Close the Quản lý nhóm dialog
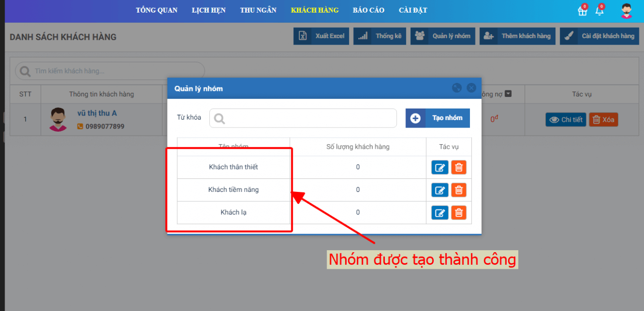 click(471, 88)
